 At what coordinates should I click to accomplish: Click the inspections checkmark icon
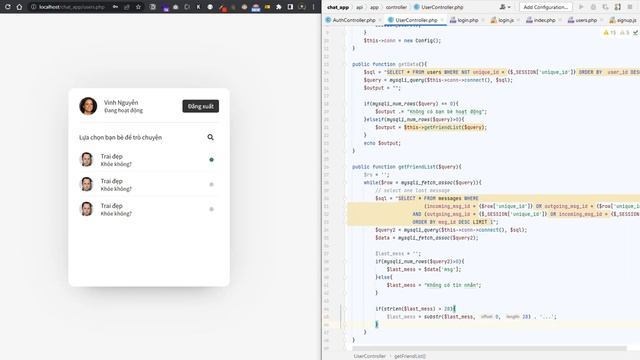coord(635,33)
